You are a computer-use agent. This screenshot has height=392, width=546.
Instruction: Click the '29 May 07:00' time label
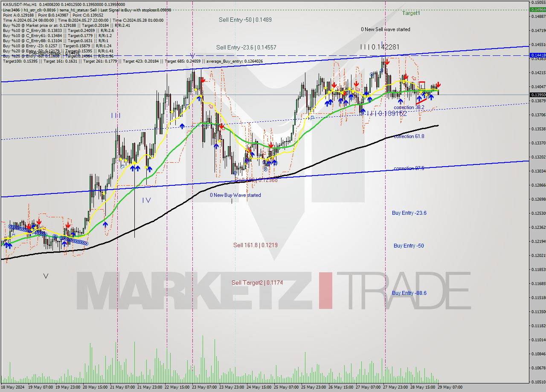449,387
